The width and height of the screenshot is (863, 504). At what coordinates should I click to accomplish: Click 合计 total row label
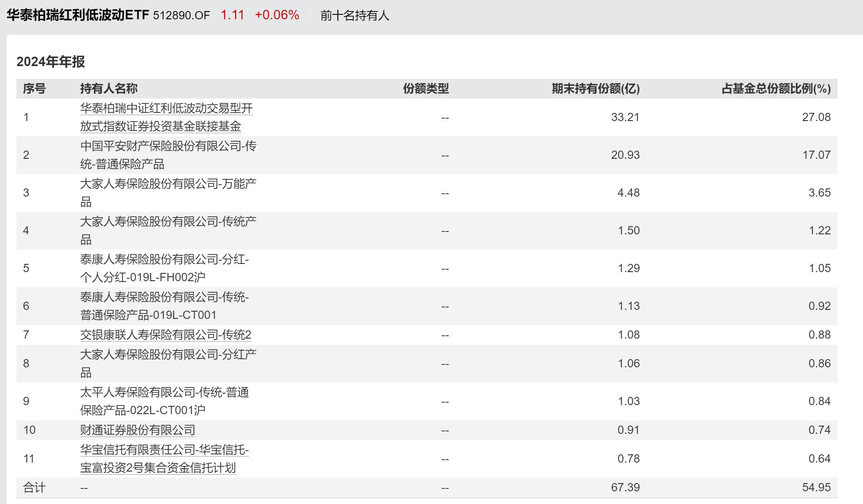tap(34, 488)
